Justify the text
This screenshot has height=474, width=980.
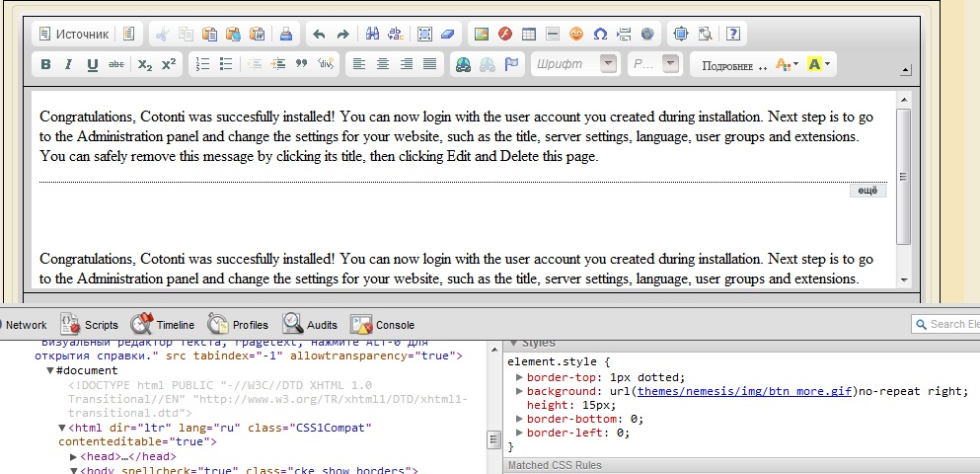tap(430, 64)
